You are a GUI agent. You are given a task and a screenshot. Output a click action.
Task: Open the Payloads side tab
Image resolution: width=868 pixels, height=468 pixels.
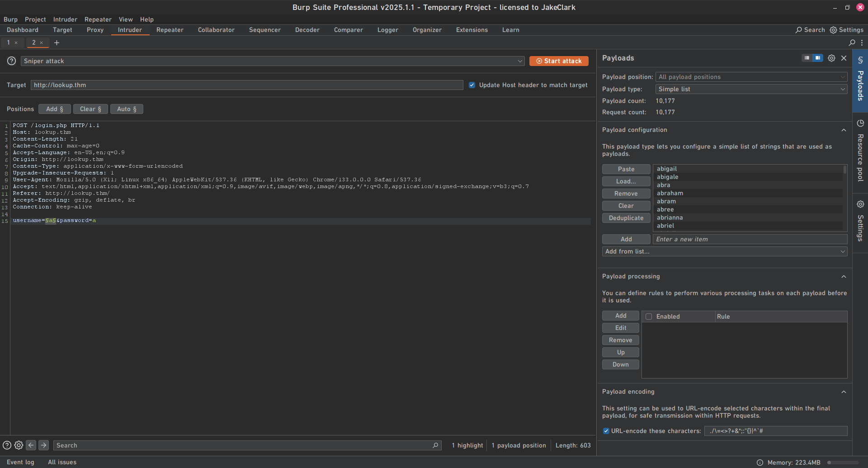[860, 80]
